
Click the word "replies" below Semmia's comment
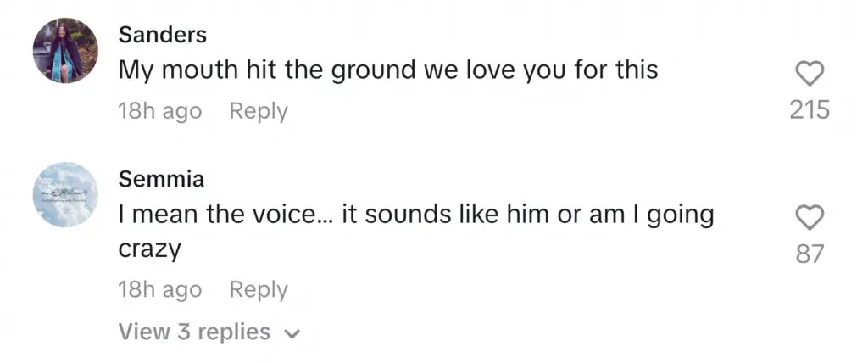pos(235,332)
